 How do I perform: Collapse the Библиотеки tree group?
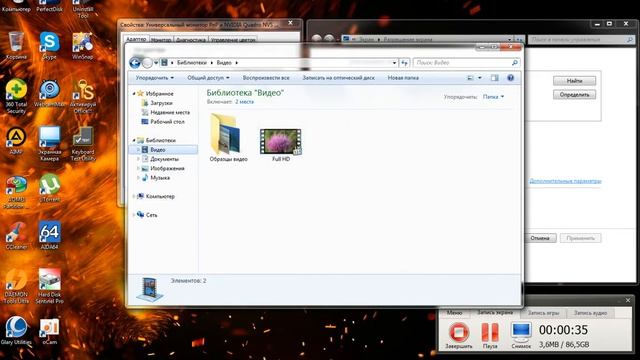133,140
